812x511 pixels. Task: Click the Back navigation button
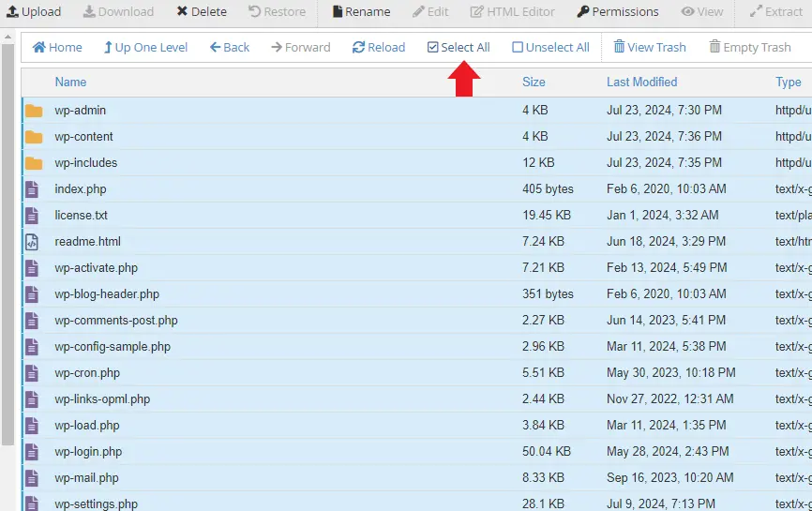click(x=230, y=47)
